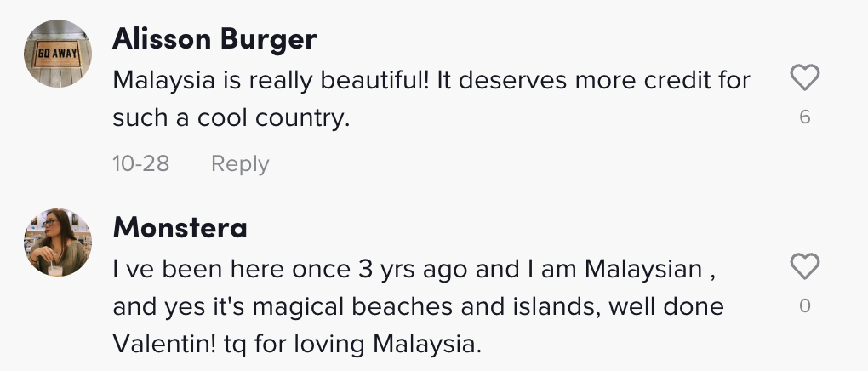Open Alisson Burger's GO AWAY doormat avatar
868x371 pixels.
pyautogui.click(x=58, y=54)
